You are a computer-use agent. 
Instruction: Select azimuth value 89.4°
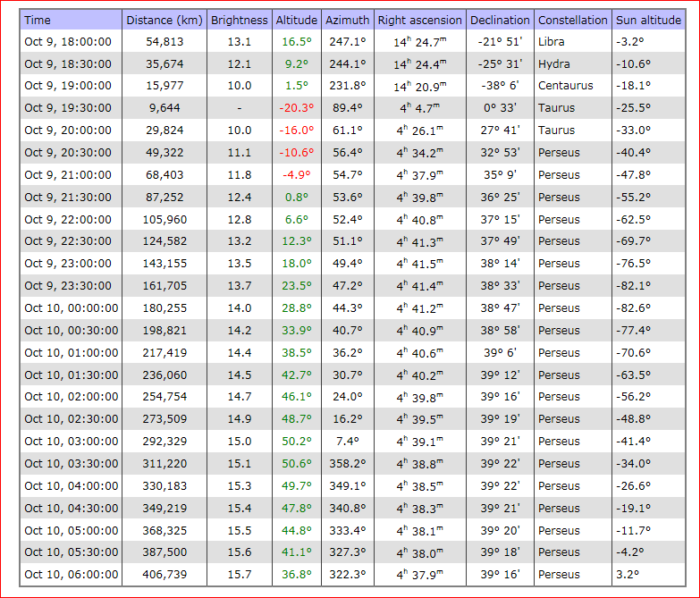[x=348, y=107]
